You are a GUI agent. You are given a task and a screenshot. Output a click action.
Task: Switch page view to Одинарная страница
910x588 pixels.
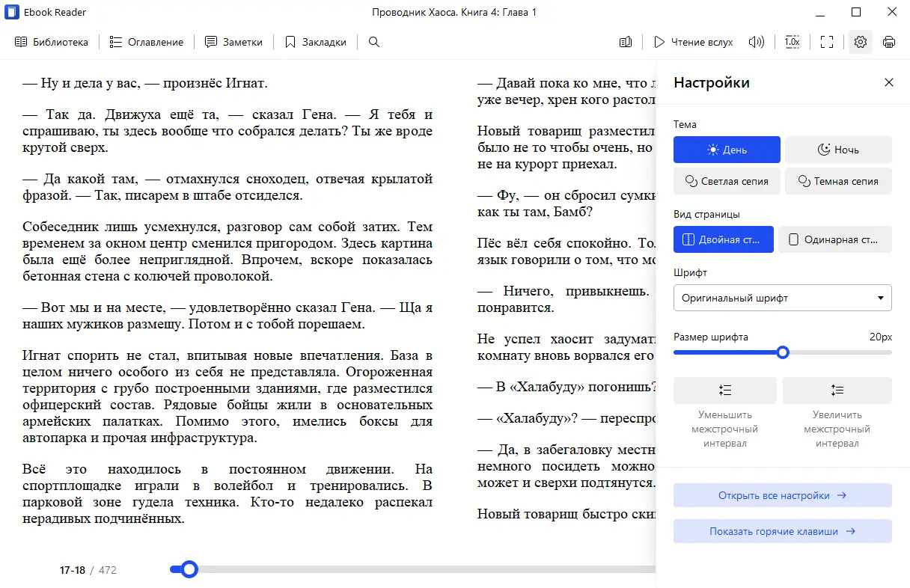tap(834, 239)
